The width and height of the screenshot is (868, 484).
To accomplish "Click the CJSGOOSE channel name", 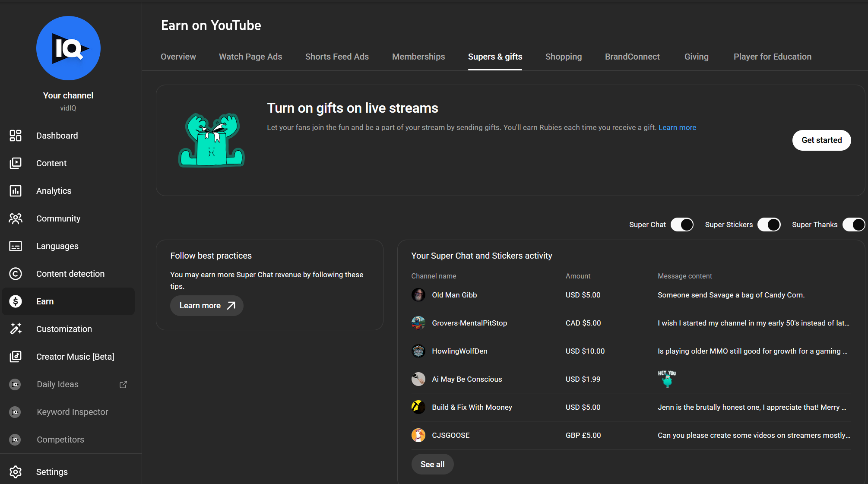I will click(450, 435).
